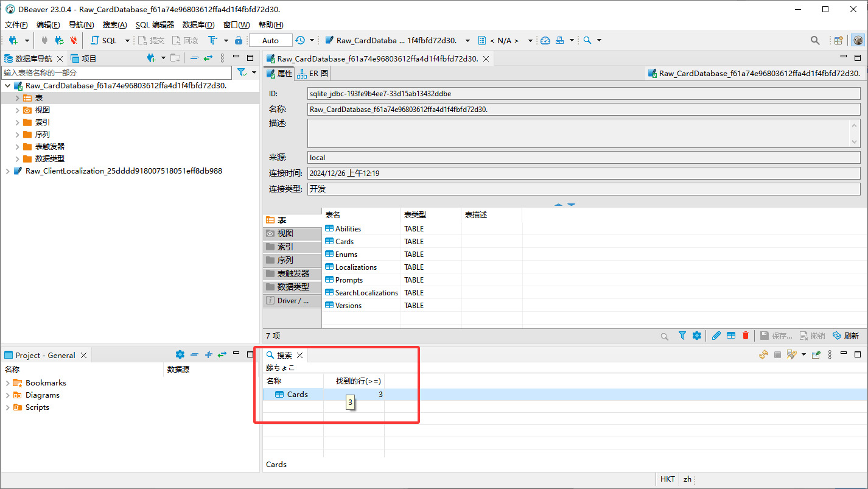
Task: Expand the 表 tree node
Action: pos(18,98)
